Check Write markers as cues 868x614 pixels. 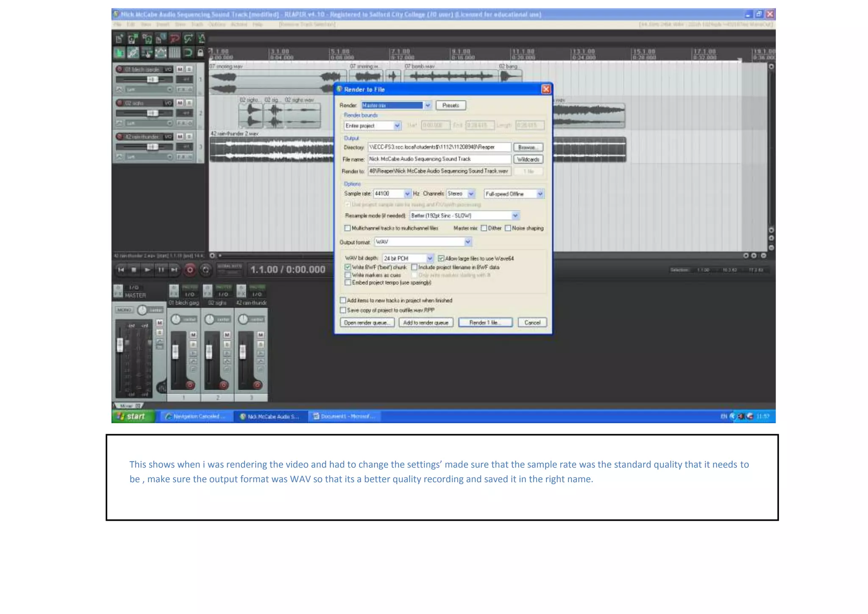pos(348,275)
